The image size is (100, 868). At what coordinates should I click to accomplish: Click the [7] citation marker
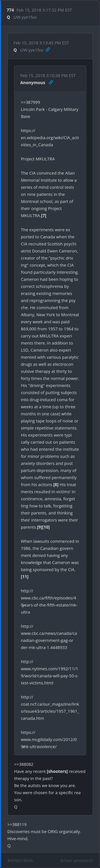tap(44, 216)
